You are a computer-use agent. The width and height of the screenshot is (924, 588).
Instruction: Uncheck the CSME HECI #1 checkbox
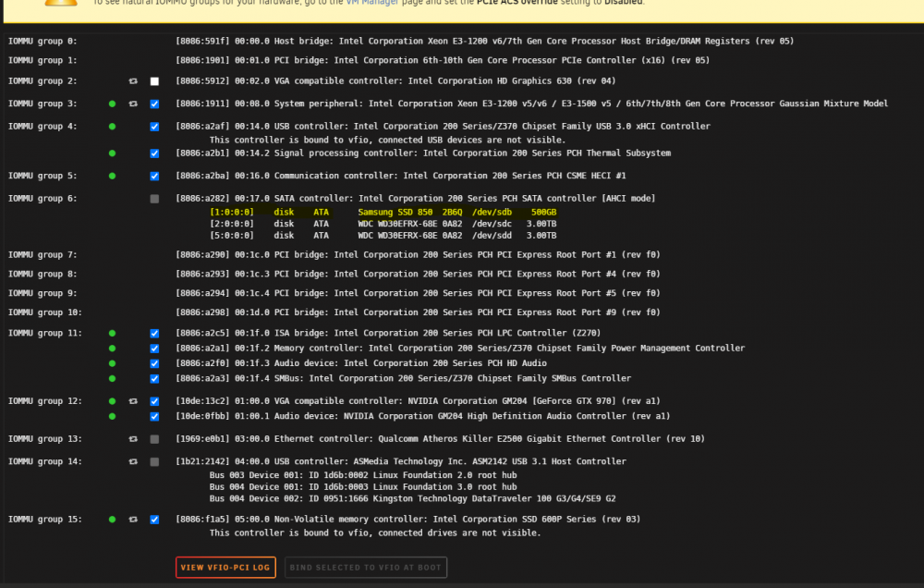[x=154, y=176]
